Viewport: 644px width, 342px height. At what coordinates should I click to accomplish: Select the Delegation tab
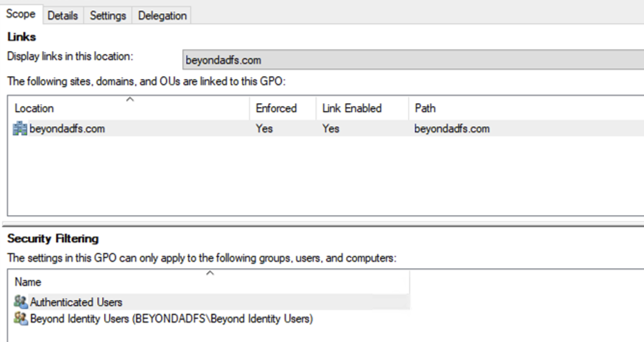pyautogui.click(x=162, y=16)
